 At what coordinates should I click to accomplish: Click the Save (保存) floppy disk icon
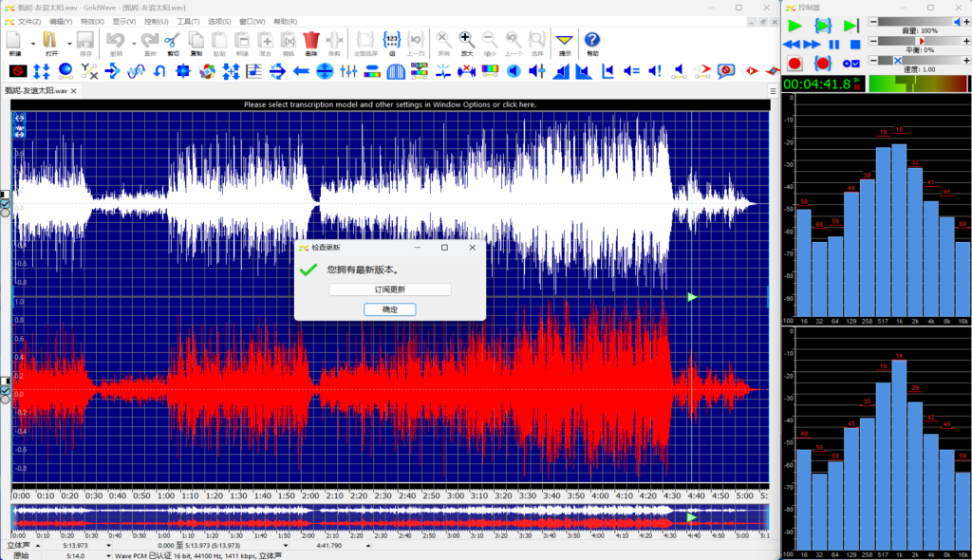click(x=84, y=40)
